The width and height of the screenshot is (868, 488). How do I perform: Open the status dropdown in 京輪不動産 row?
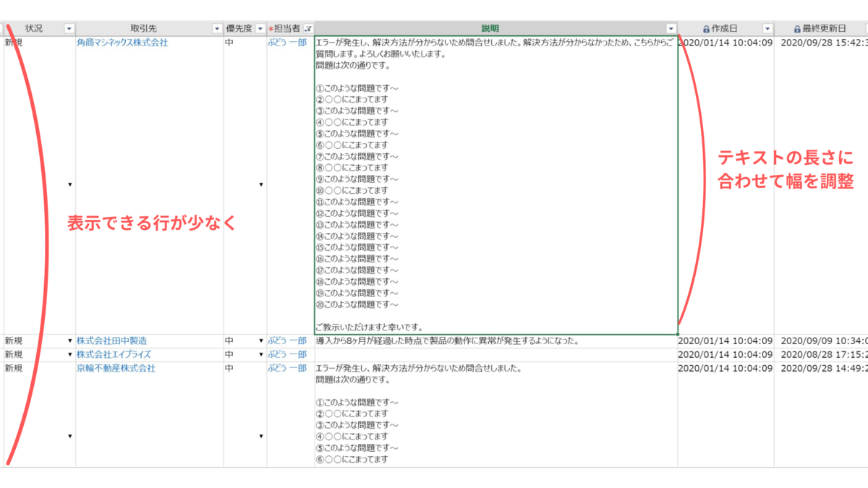point(69,436)
